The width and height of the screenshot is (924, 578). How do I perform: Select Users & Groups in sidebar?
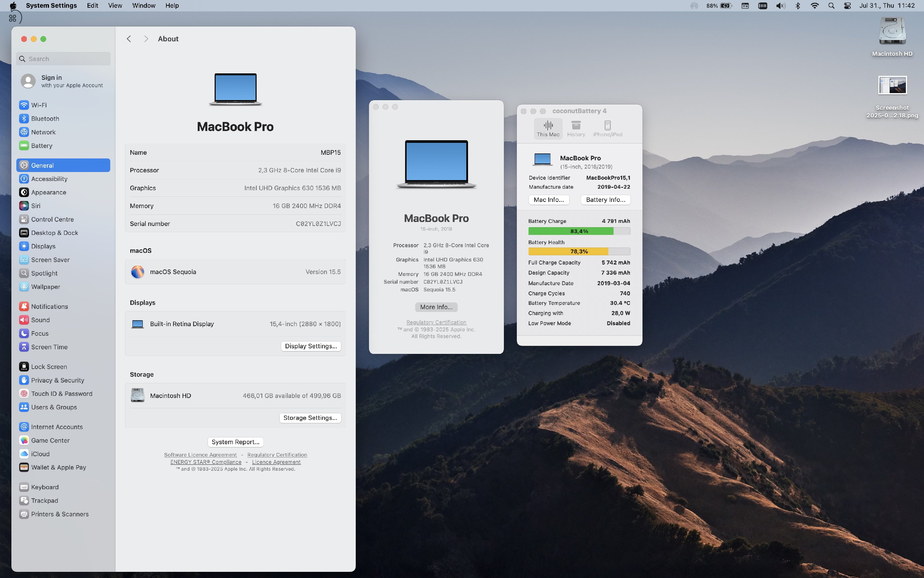coord(63,407)
